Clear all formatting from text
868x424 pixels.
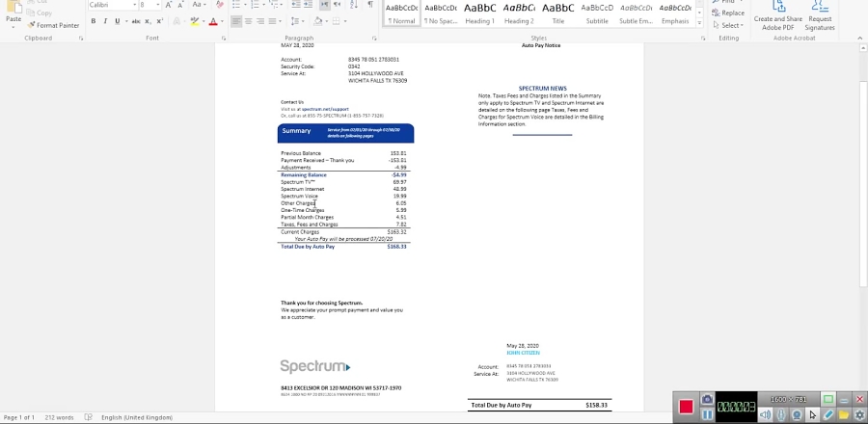pos(220,5)
